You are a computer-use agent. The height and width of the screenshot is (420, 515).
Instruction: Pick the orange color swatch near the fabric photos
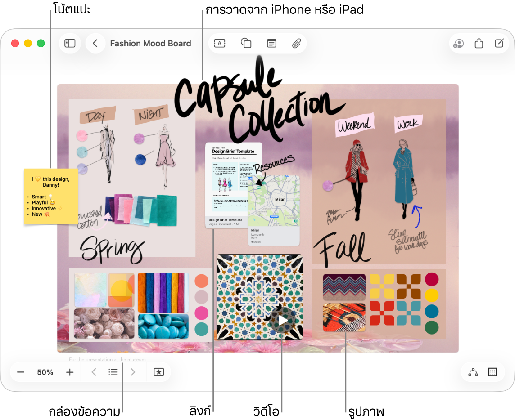coord(202,281)
